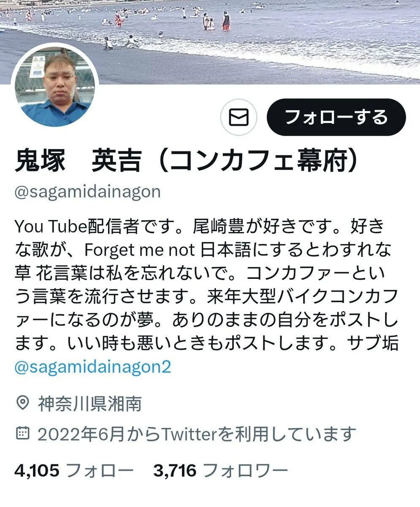Click the location pin icon
420x507 pixels.
[x=22, y=404]
